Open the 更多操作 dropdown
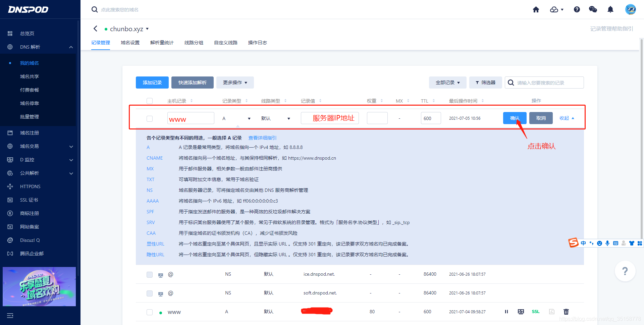Screen dimensions: 644x325 pos(235,83)
